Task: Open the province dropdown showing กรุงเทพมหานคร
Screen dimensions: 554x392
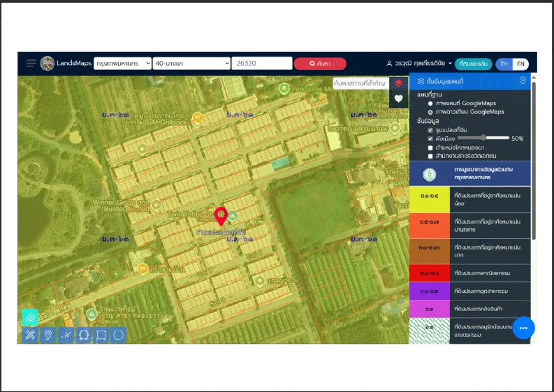Action: [x=122, y=64]
